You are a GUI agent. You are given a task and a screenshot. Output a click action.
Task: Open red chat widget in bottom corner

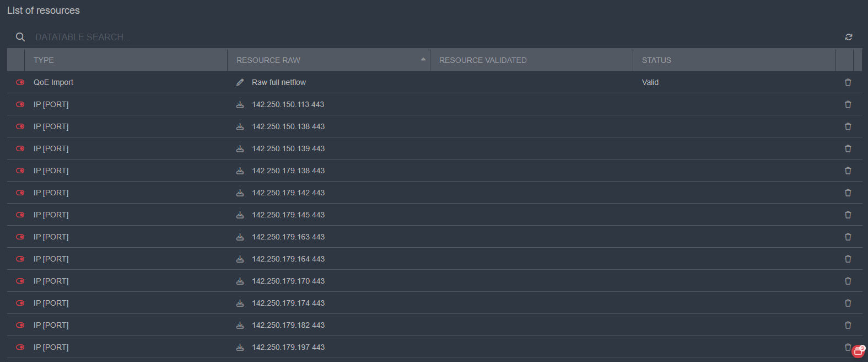click(x=858, y=352)
